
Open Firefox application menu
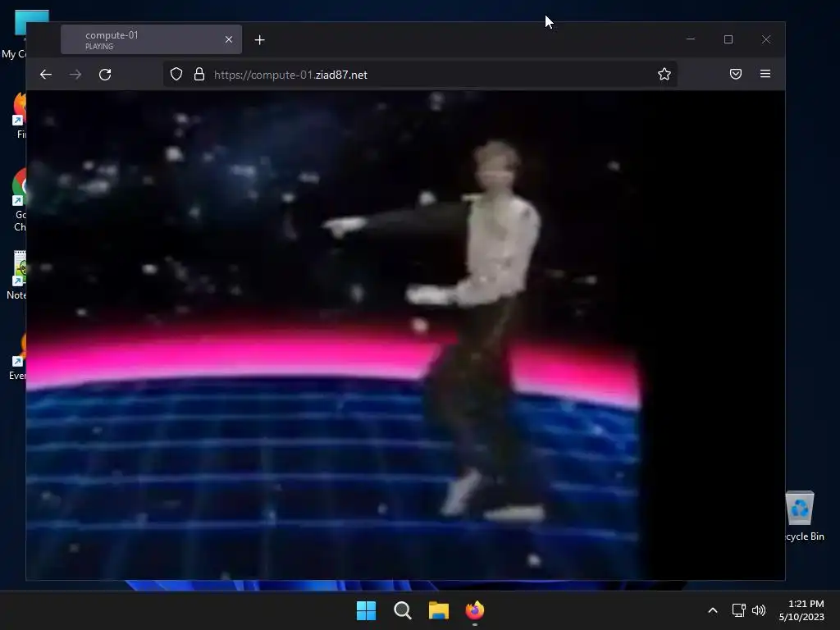point(765,74)
